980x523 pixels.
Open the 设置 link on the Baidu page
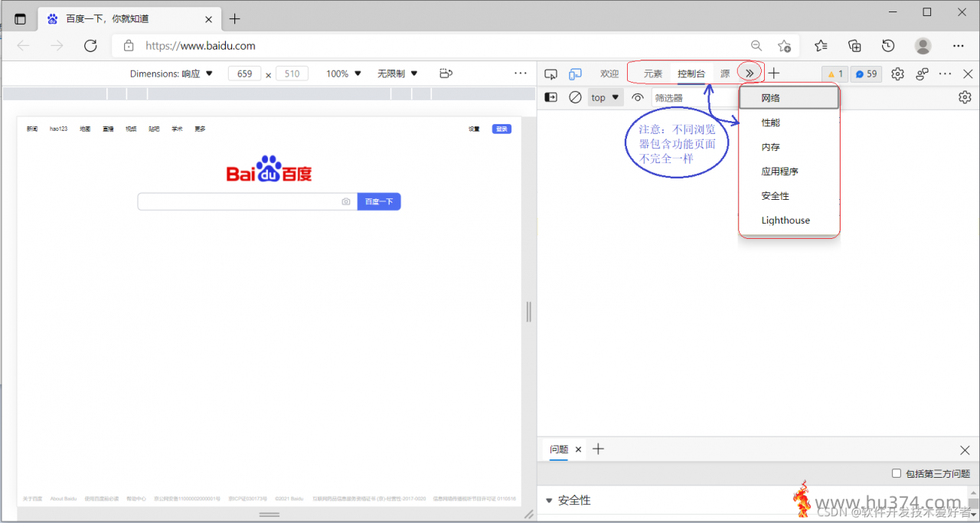[474, 129]
